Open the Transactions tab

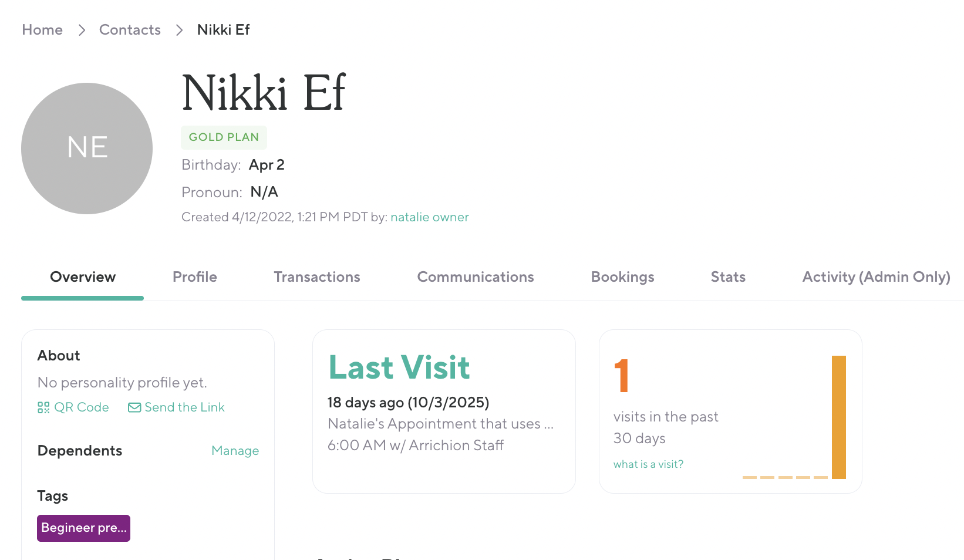pyautogui.click(x=317, y=277)
